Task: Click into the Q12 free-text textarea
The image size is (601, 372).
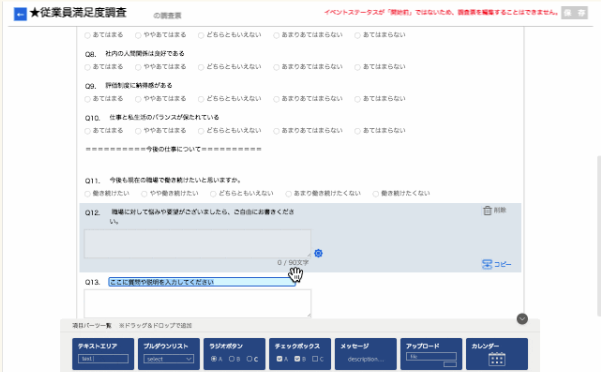Action: click(x=197, y=243)
